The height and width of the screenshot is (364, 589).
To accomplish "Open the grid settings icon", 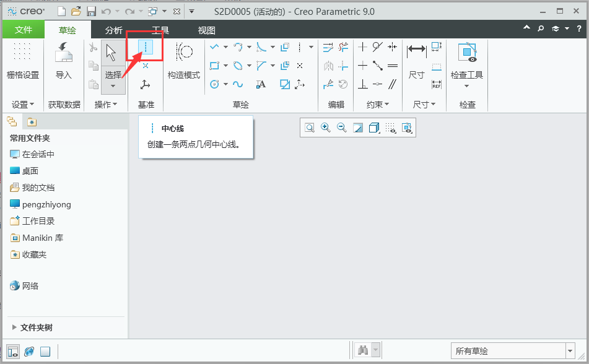I will (x=22, y=51).
